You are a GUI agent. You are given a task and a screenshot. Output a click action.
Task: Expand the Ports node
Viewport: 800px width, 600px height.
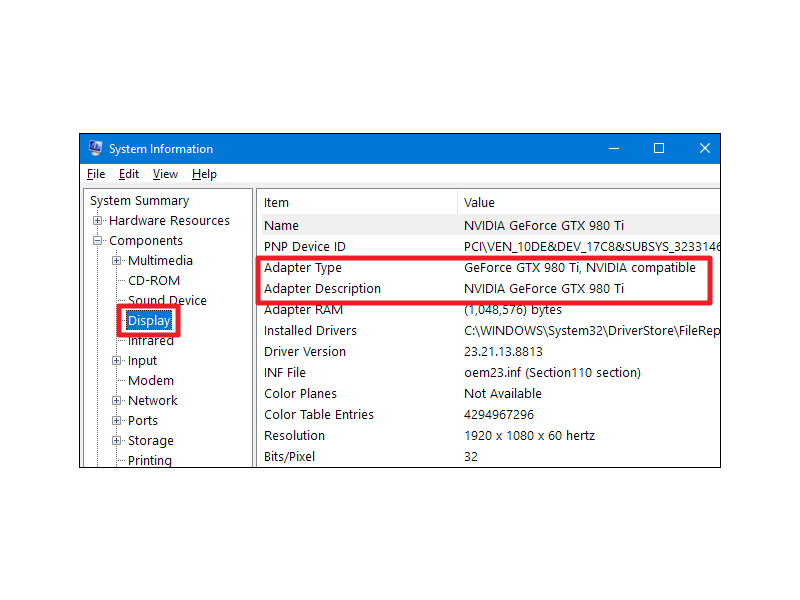tap(116, 420)
